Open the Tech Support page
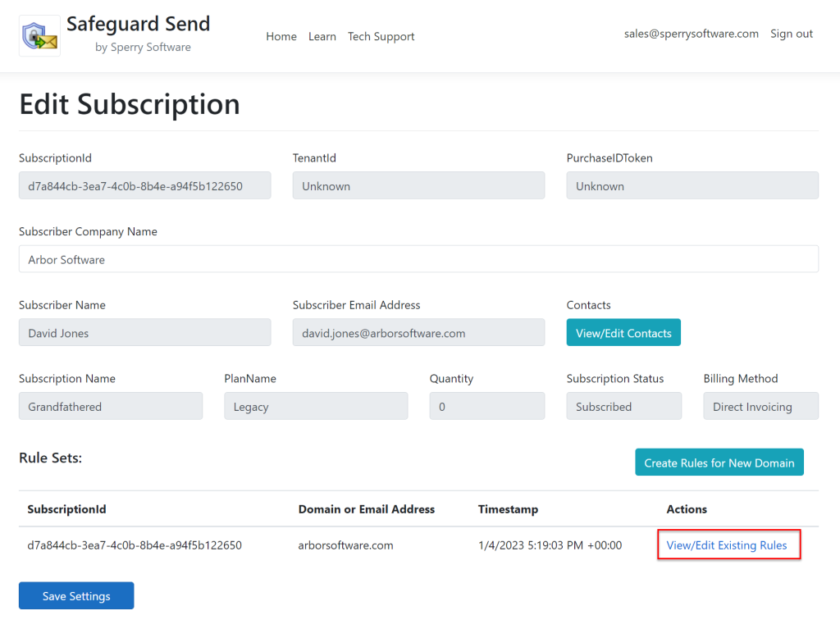 [381, 36]
